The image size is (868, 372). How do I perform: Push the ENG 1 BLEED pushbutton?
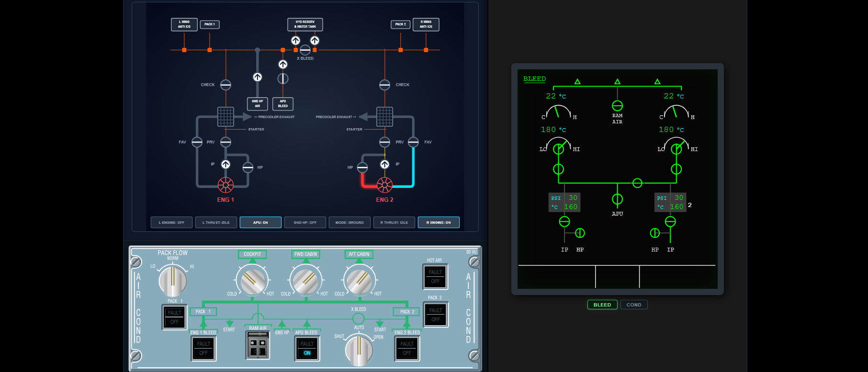[x=203, y=349]
